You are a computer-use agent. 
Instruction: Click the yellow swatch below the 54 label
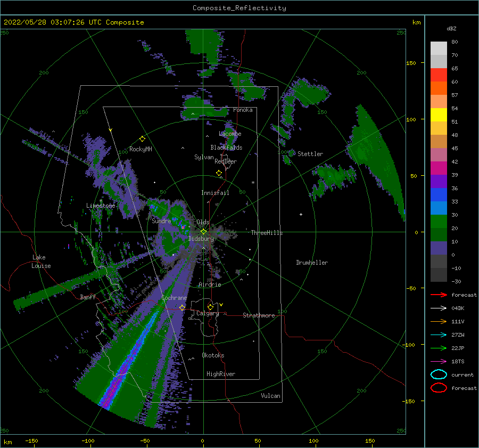[439, 115]
